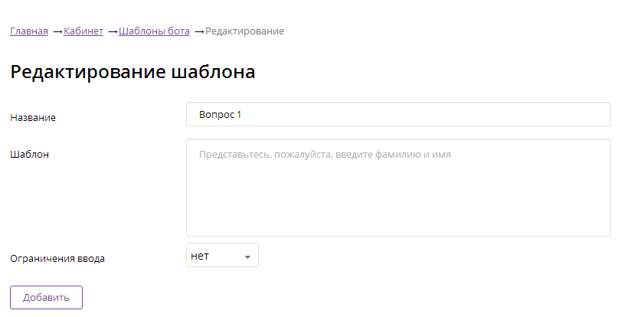Focus the Название input containing Вопрос 1
The height and width of the screenshot is (317, 644).
click(x=398, y=114)
